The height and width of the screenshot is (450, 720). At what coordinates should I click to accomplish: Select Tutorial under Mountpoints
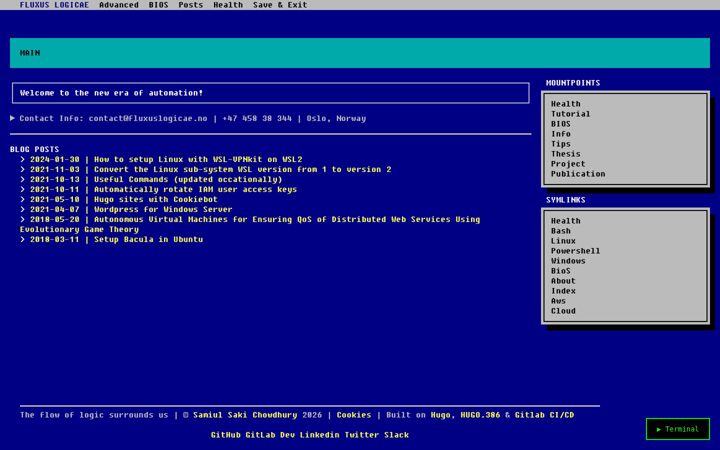571,114
